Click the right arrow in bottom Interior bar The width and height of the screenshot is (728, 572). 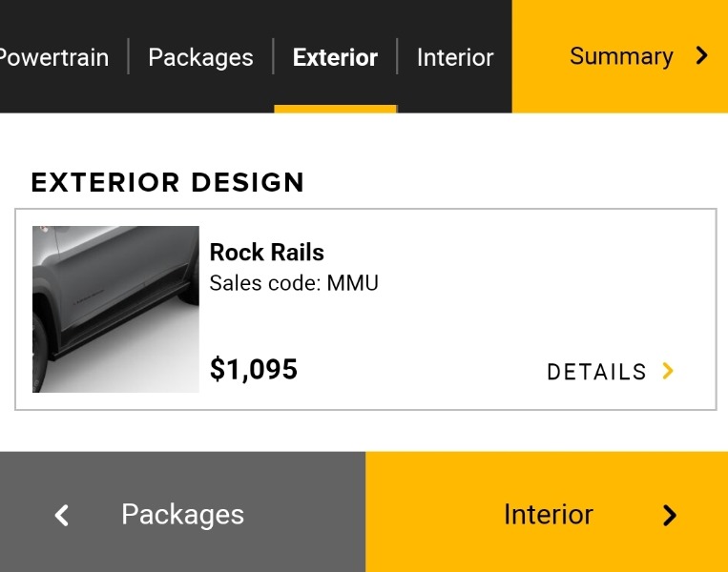tap(669, 516)
